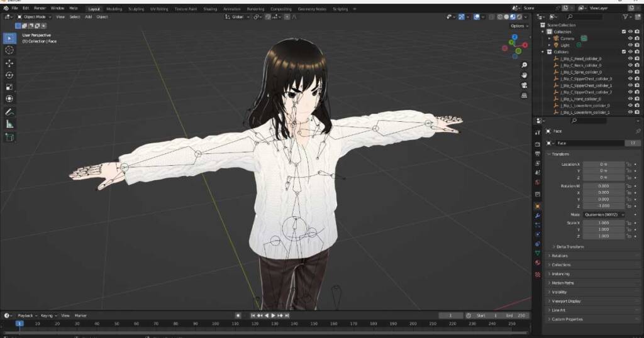
Task: Select the Transform tool
Action: tap(9, 99)
